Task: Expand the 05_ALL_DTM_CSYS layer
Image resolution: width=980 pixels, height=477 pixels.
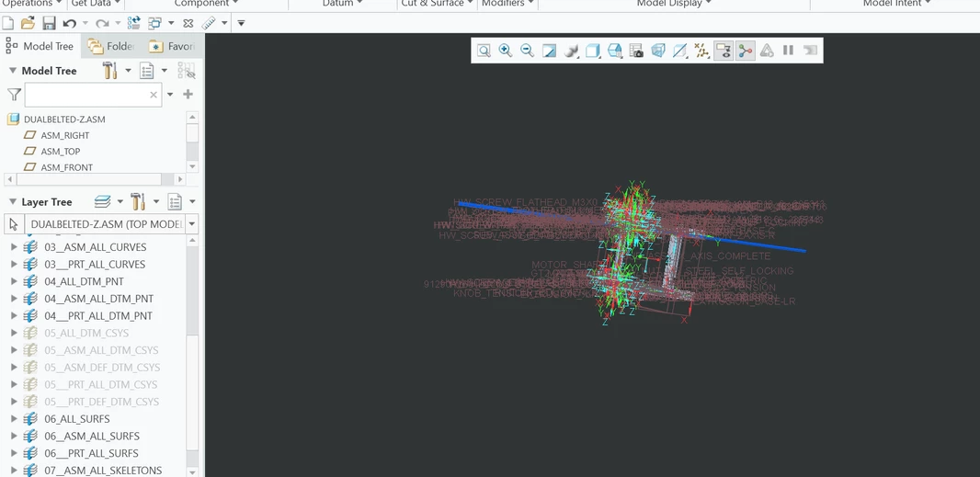Action: coord(14,334)
